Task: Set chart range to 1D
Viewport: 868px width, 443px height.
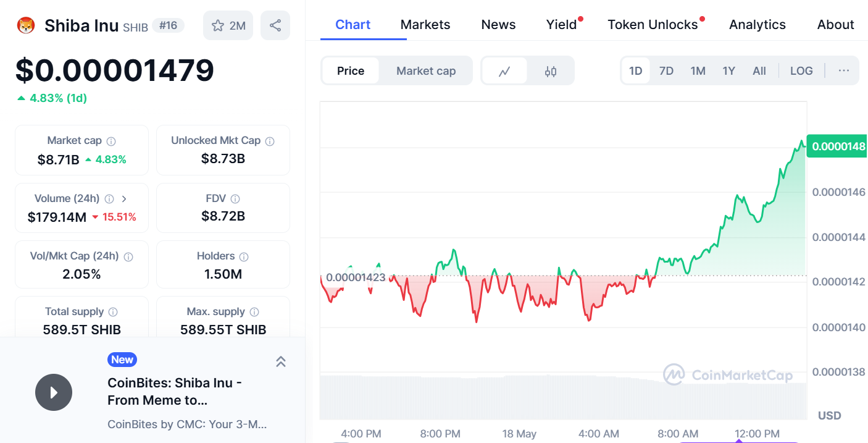Action: pyautogui.click(x=636, y=71)
